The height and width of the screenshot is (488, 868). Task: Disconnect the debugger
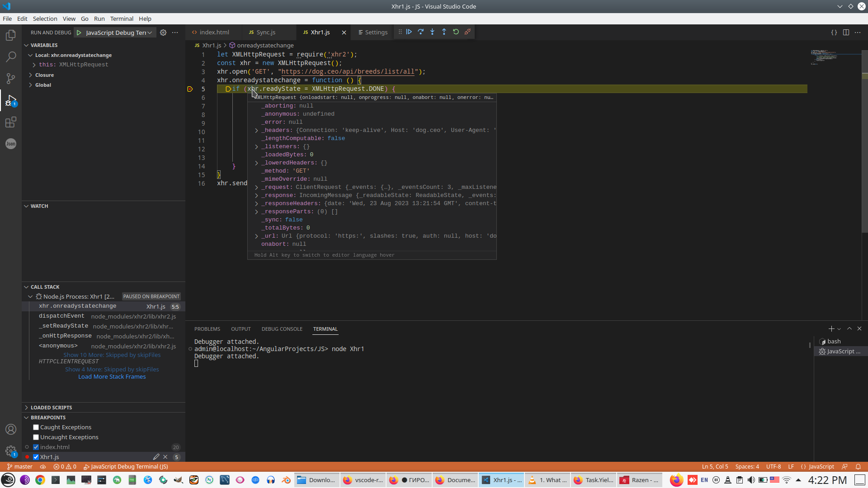468,32
